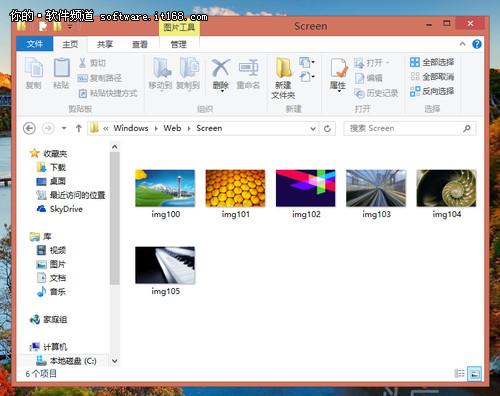Click in the Search Screen field
This screenshot has height=396, width=500.
pyautogui.click(x=410, y=128)
